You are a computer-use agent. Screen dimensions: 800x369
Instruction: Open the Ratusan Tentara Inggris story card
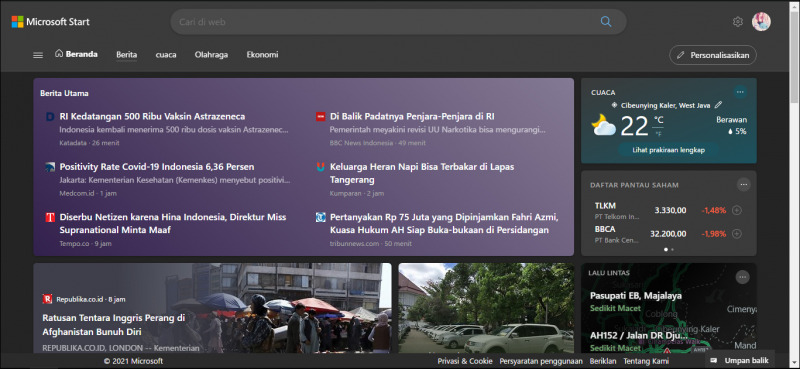click(212, 308)
